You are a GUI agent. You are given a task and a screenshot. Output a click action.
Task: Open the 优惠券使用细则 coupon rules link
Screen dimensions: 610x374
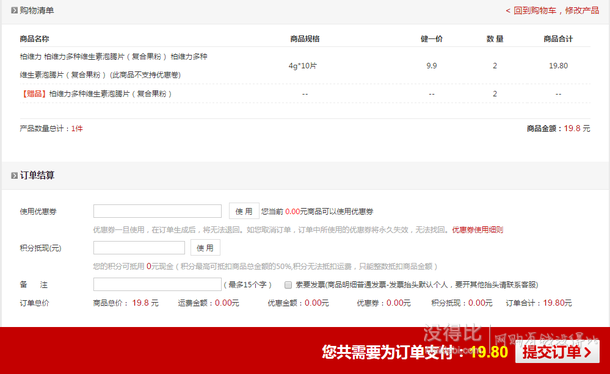477,230
